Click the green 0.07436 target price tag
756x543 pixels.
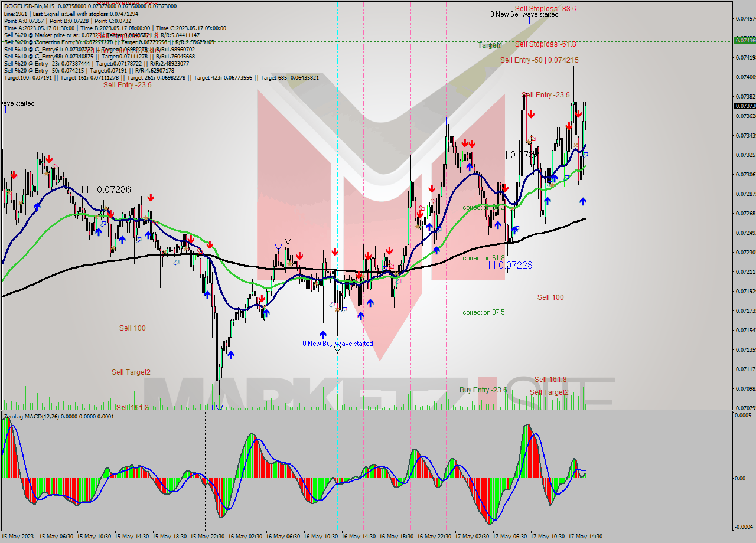pos(744,40)
